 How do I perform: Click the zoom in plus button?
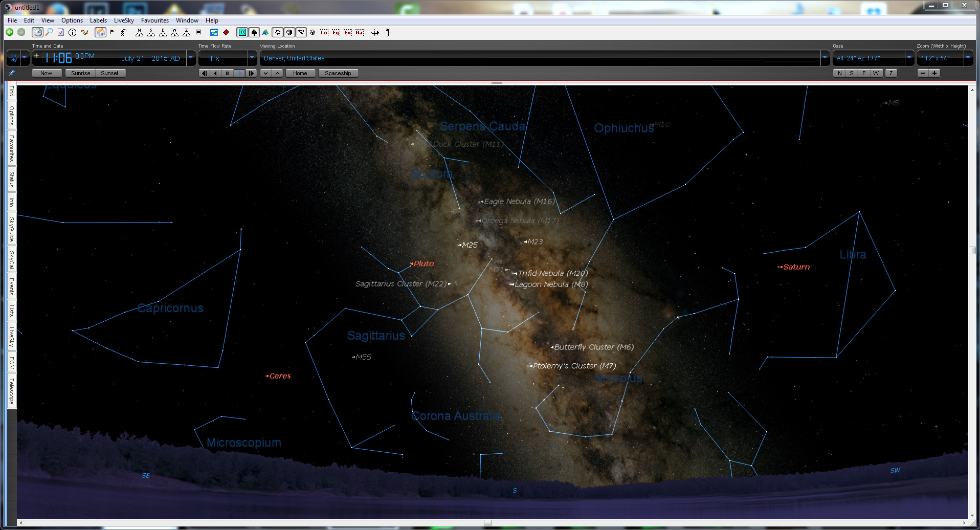click(x=934, y=73)
